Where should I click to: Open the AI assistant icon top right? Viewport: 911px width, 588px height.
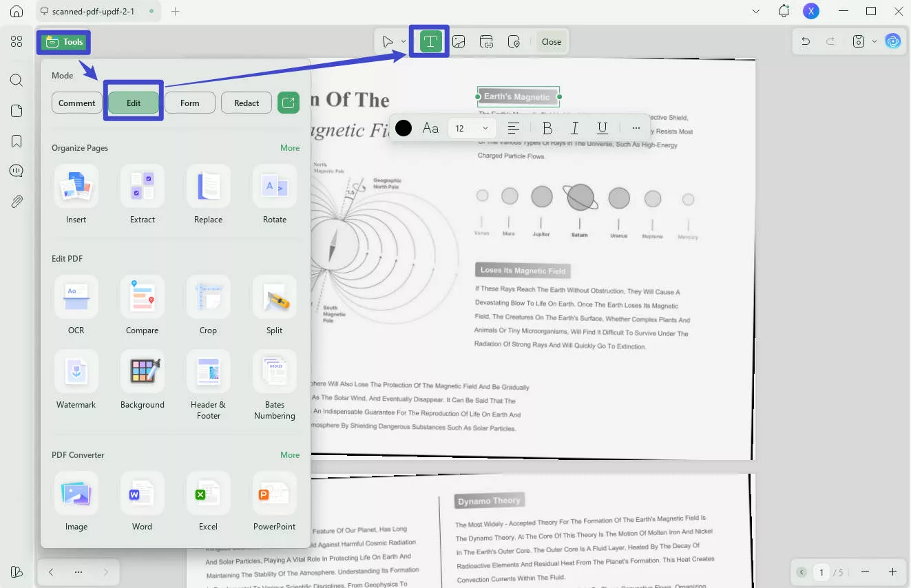893,41
